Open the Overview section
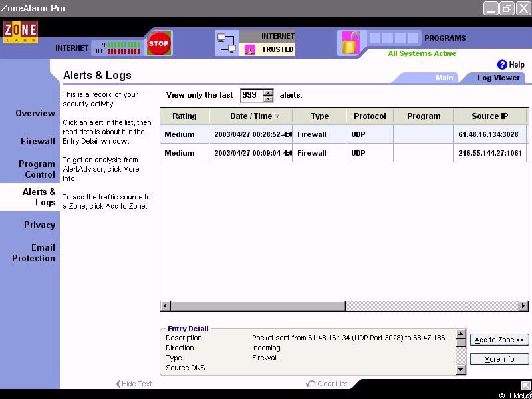The height and width of the screenshot is (399, 532). [35, 113]
